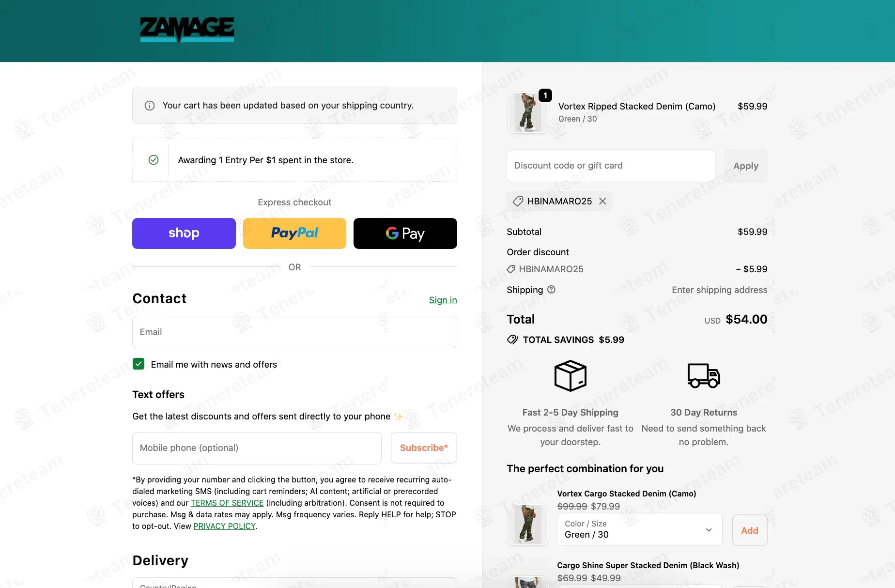Open Color / Size dropdown for Vortex Cargo
Screen dimensions: 895x588
[x=639, y=529]
